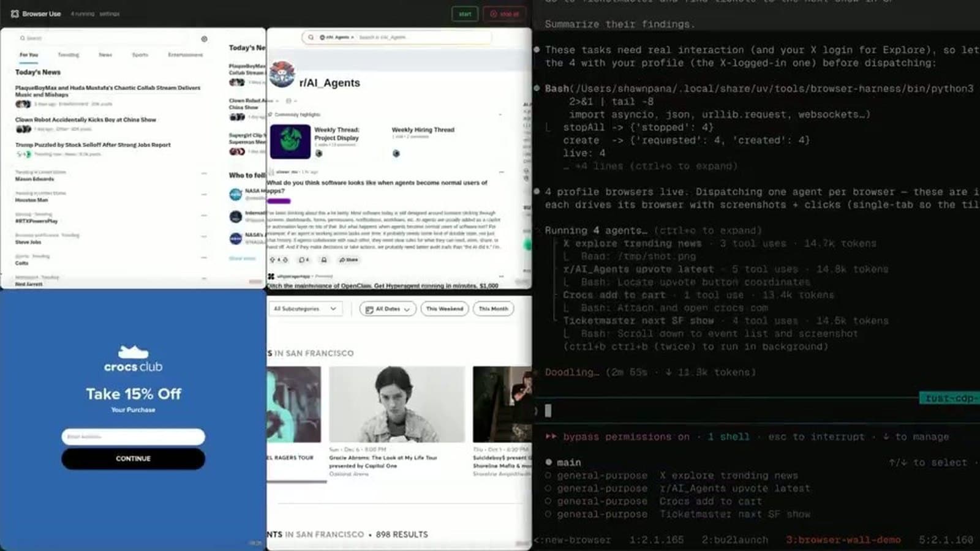Click the r/AI_Agents search scope chip

point(337,37)
